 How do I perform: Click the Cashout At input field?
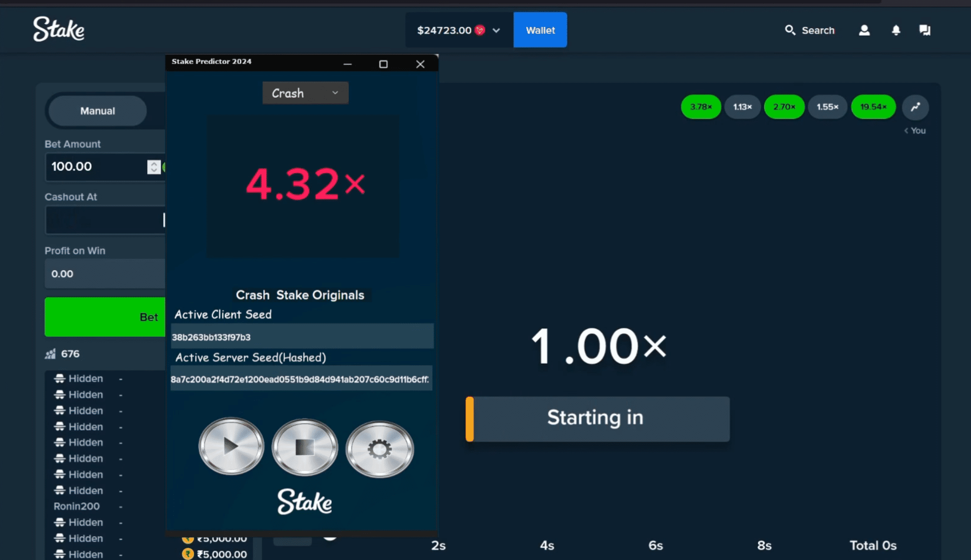tap(104, 220)
